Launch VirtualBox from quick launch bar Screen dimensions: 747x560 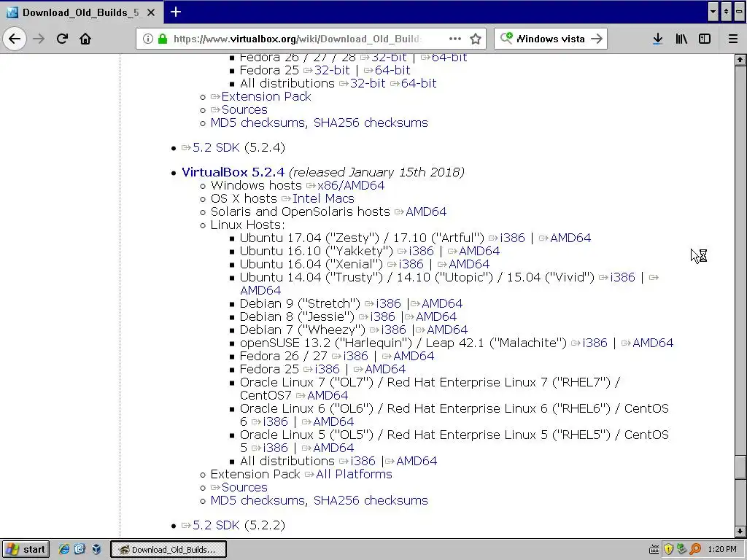(97, 549)
